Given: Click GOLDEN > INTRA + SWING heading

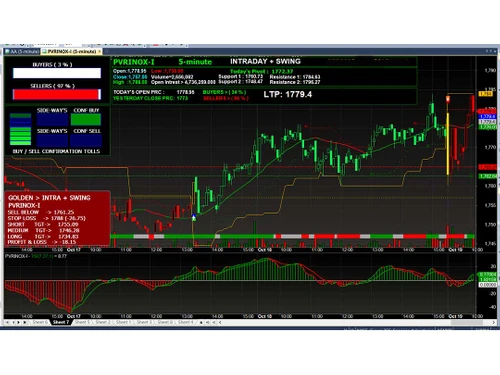Looking at the screenshot, I should coord(49,198).
